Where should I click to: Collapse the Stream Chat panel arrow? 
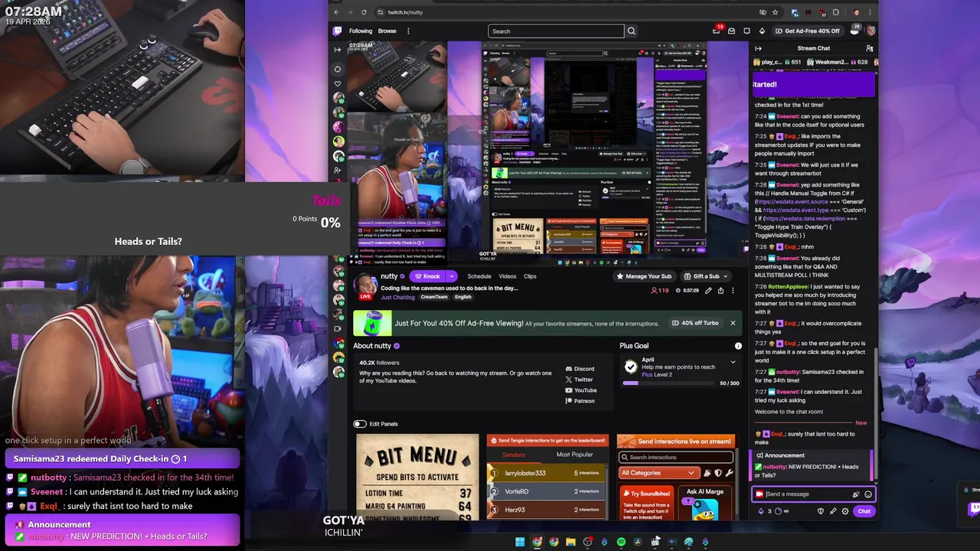758,48
